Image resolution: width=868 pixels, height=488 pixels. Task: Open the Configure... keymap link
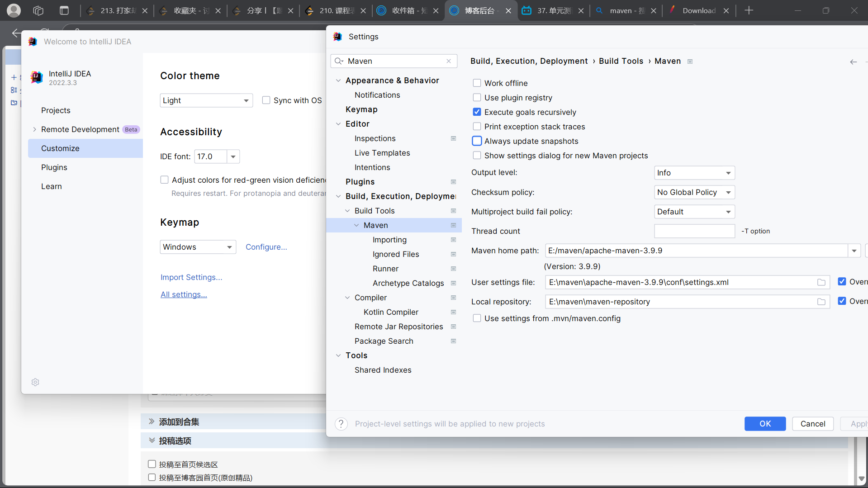point(266,247)
